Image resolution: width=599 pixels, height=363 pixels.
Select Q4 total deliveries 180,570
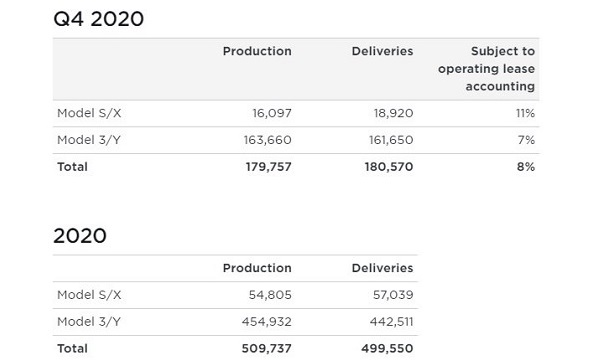[x=389, y=167]
